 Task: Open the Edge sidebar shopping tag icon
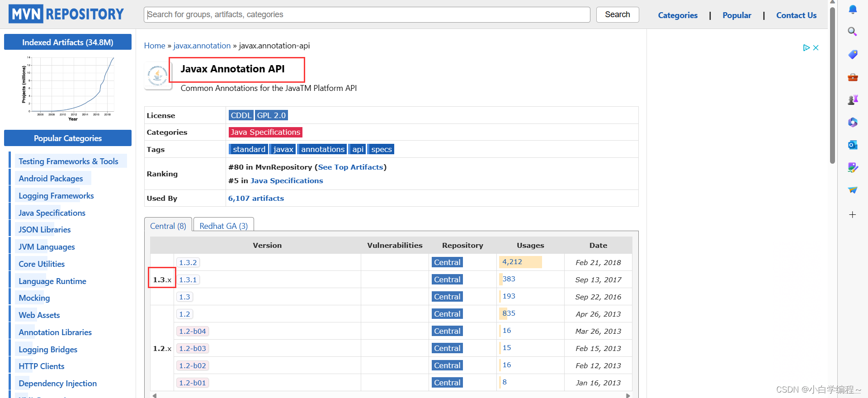853,54
